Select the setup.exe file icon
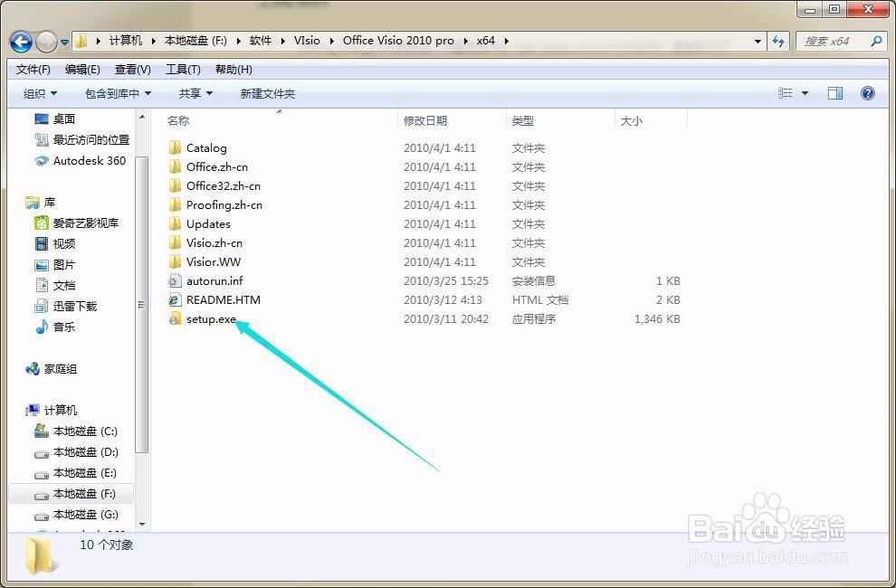The image size is (896, 588). click(175, 318)
